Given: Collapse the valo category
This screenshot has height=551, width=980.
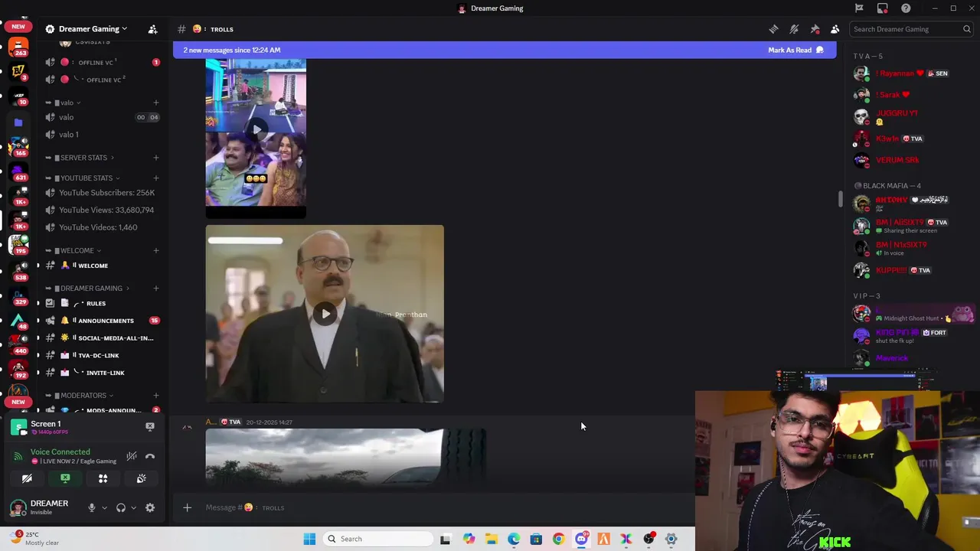Looking at the screenshot, I should [x=67, y=103].
